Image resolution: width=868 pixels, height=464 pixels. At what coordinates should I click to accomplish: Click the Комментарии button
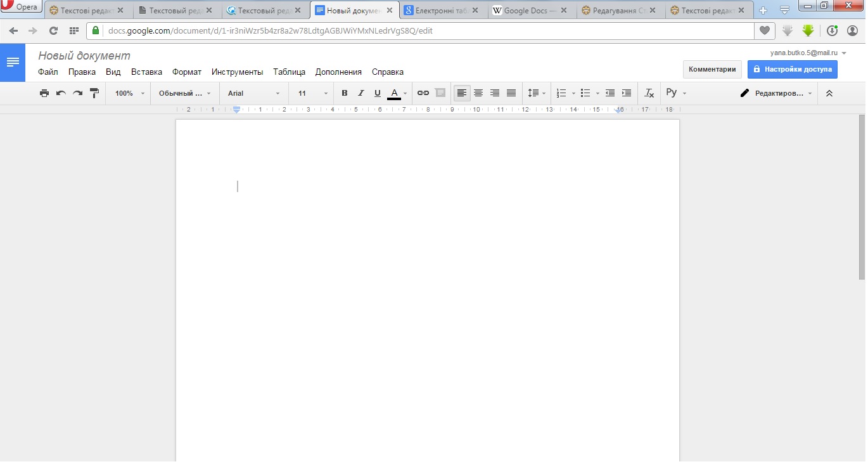pyautogui.click(x=712, y=70)
